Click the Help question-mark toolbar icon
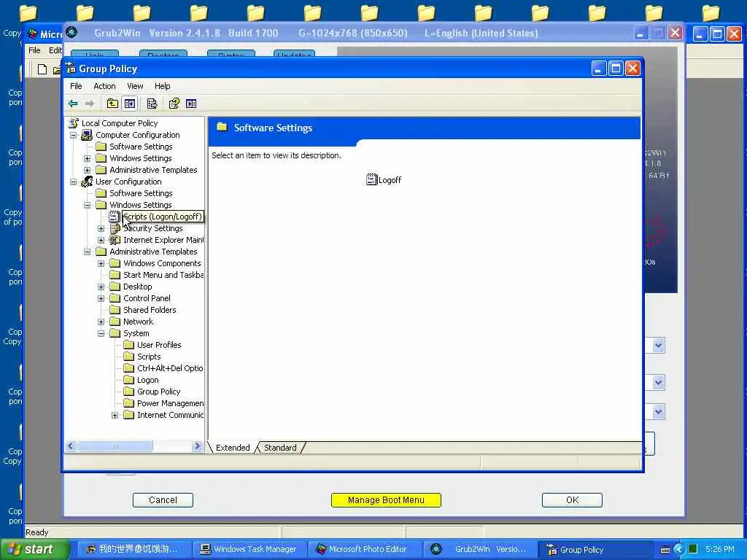 [x=174, y=104]
